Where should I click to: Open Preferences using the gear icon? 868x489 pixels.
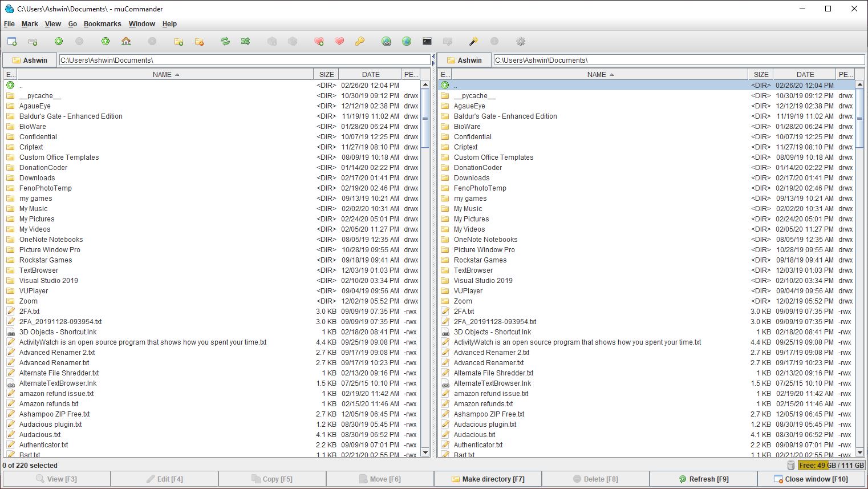coord(520,42)
